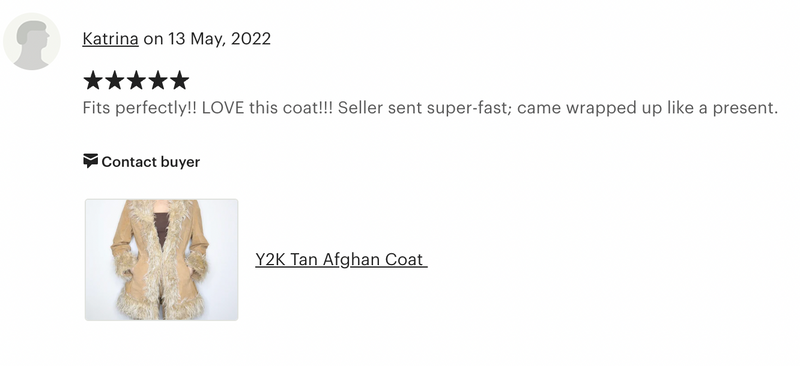Click the fourth rating star

[x=158, y=80]
